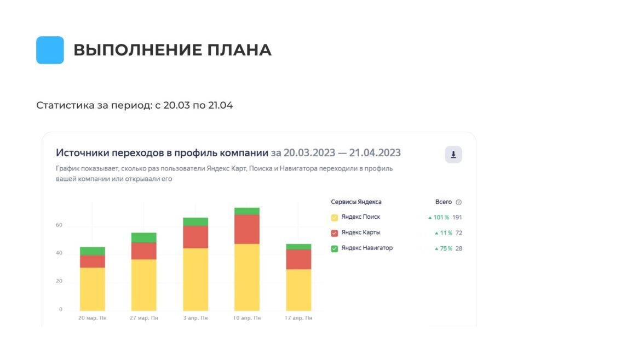
Task: Click the help icon beside Всего
Action: click(458, 202)
